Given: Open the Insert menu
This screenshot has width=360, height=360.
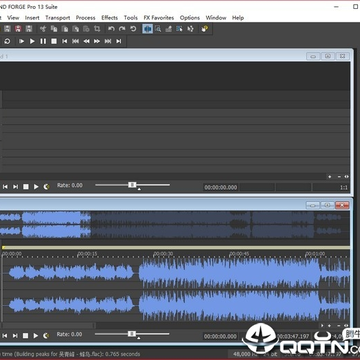Looking at the screenshot, I should [32, 18].
